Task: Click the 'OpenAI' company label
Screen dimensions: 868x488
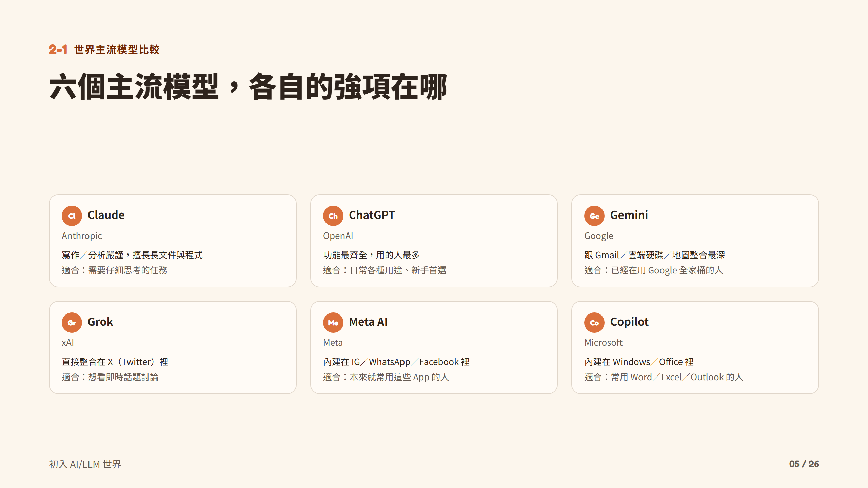Action: (338, 236)
